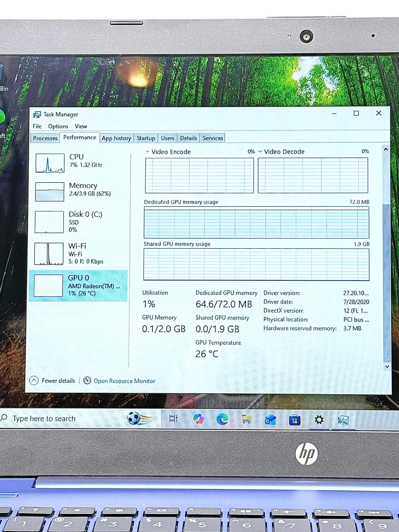Viewport: 399px width, 532px height.
Task: Go to the Users tab
Action: click(168, 138)
